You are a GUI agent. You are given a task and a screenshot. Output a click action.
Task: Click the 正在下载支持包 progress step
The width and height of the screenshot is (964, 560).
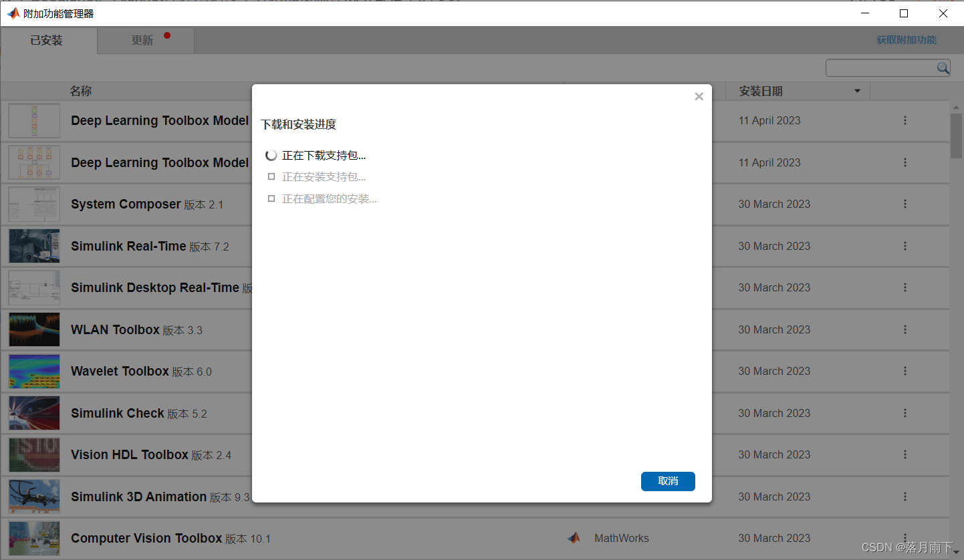[324, 156]
